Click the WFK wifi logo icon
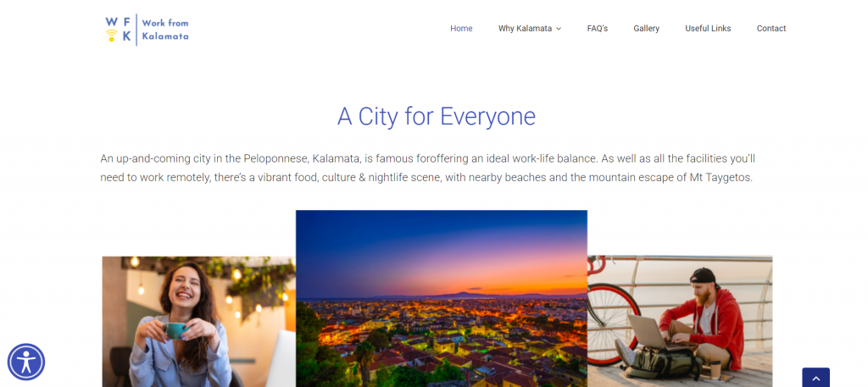 [119, 30]
